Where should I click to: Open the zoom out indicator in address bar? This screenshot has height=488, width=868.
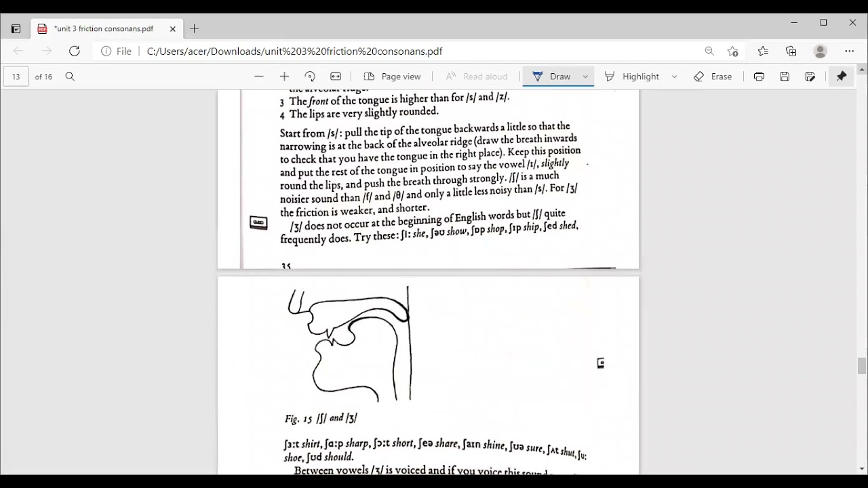click(709, 51)
